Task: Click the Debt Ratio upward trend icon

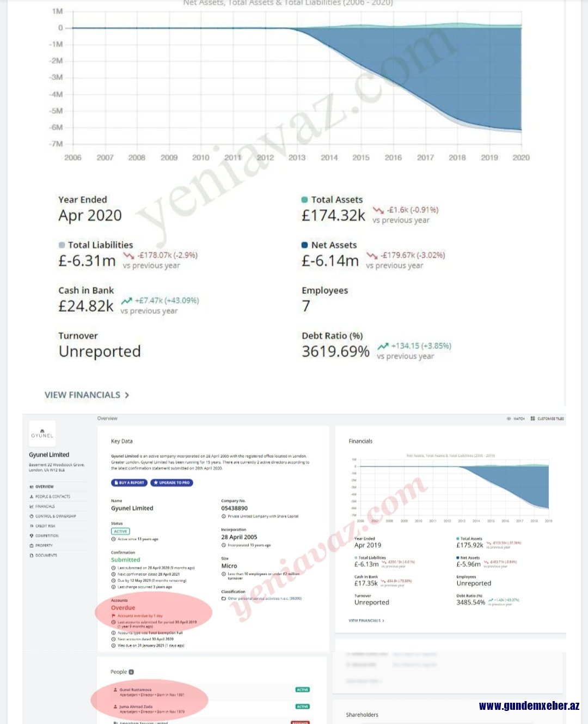Action: coord(383,346)
